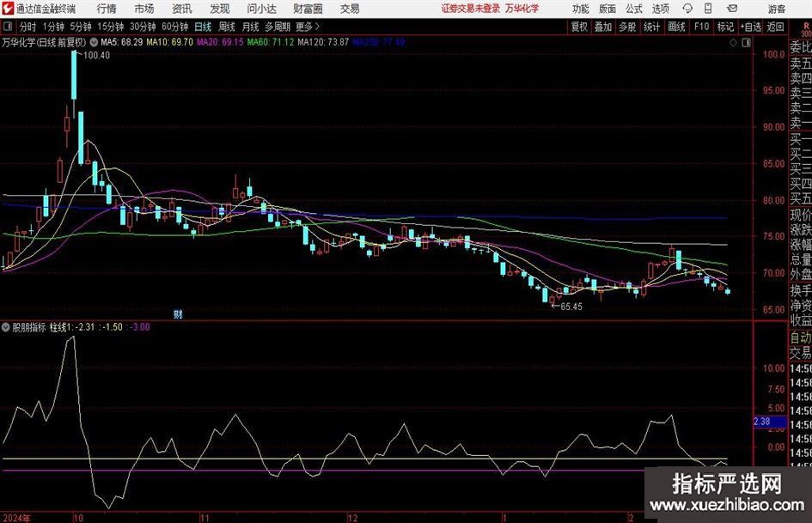Click the 柱线1:-2.31 indicator value

click(x=72, y=327)
